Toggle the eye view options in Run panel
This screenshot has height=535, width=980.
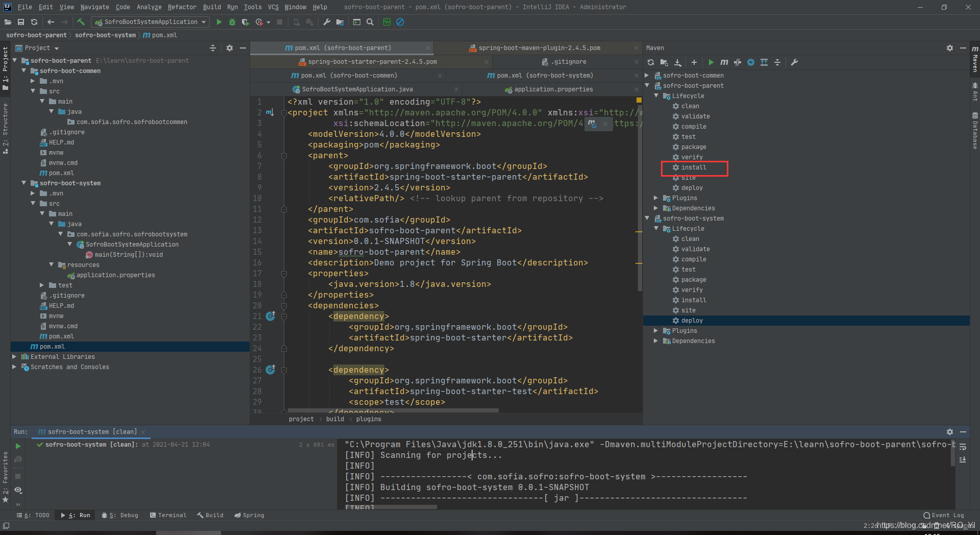[18, 490]
